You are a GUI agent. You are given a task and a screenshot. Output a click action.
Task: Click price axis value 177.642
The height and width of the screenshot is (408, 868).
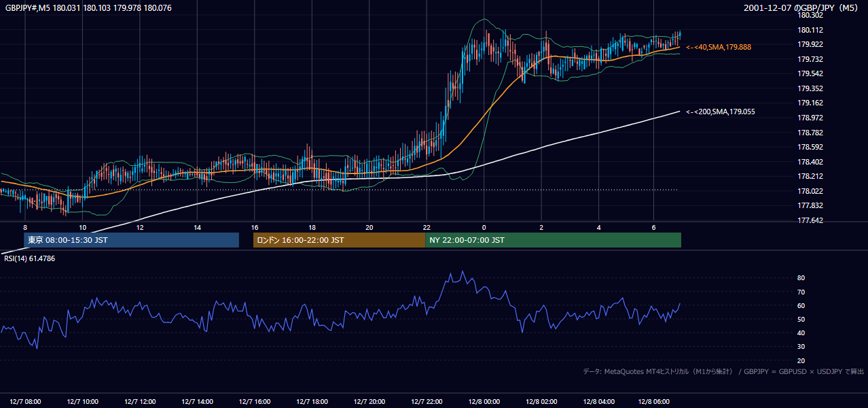[810, 220]
